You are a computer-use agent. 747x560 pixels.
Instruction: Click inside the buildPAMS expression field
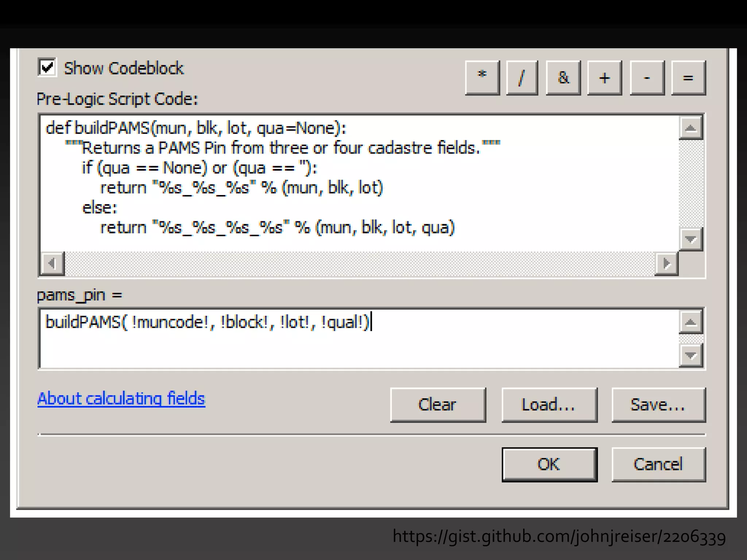(x=357, y=339)
